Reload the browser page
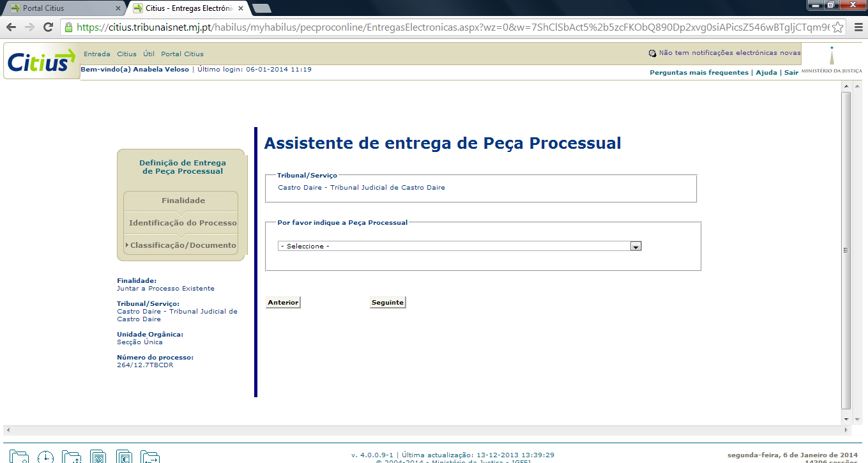This screenshot has height=463, width=868. click(x=48, y=27)
